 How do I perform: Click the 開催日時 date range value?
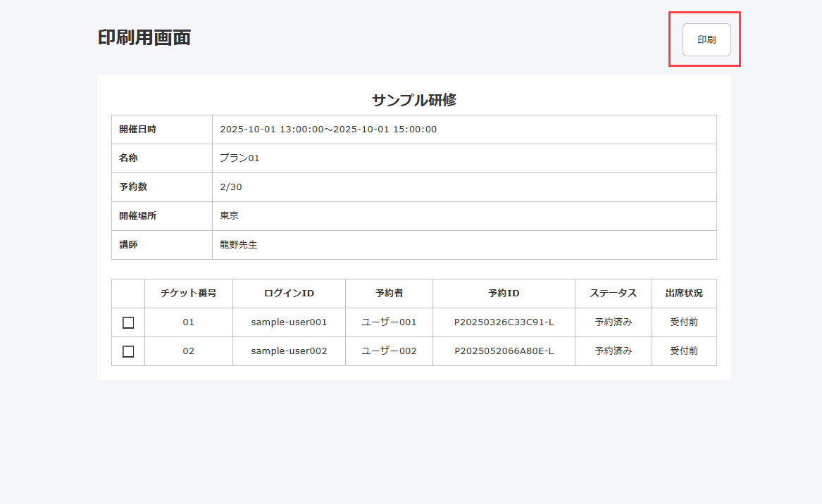pos(328,130)
